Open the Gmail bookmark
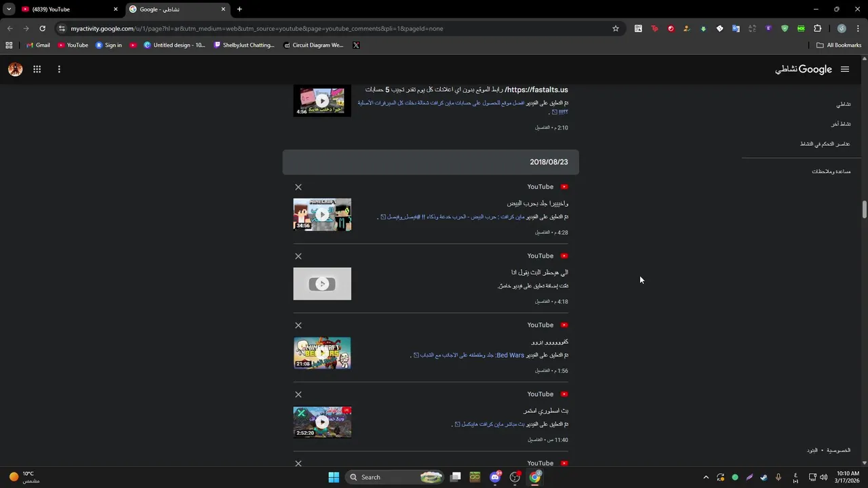 click(x=38, y=45)
